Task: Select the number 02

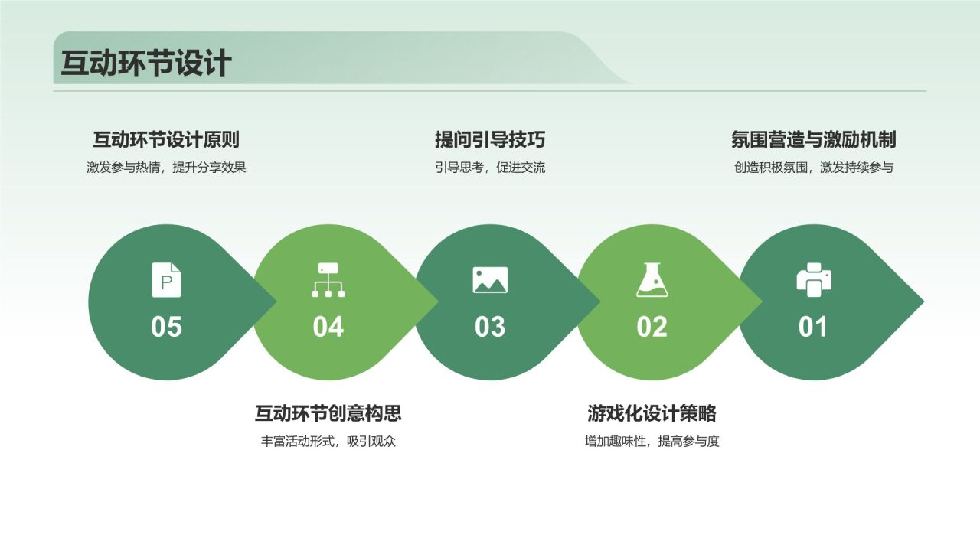Action: point(652,327)
